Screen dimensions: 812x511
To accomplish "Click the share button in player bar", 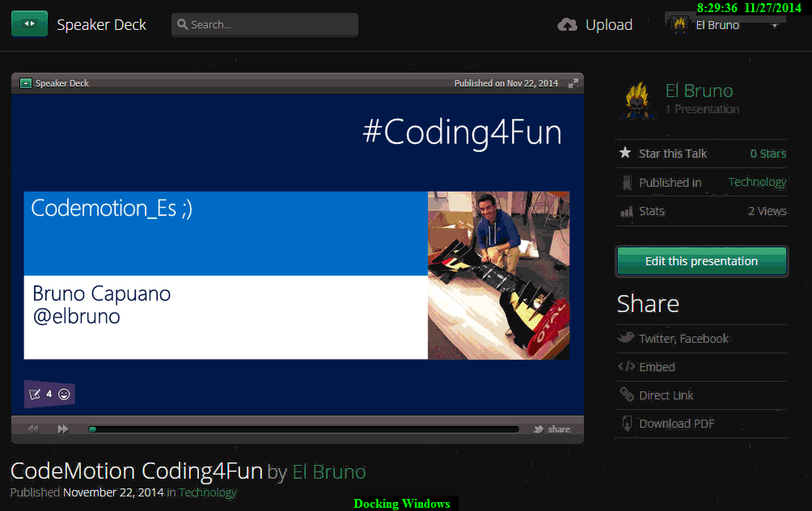I will pyautogui.click(x=552, y=429).
